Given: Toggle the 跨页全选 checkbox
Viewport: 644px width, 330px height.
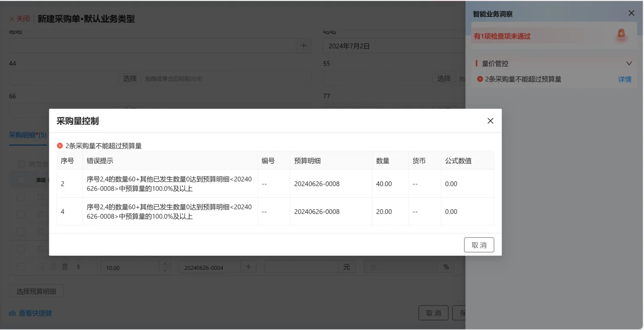Looking at the screenshot, I should [x=21, y=164].
